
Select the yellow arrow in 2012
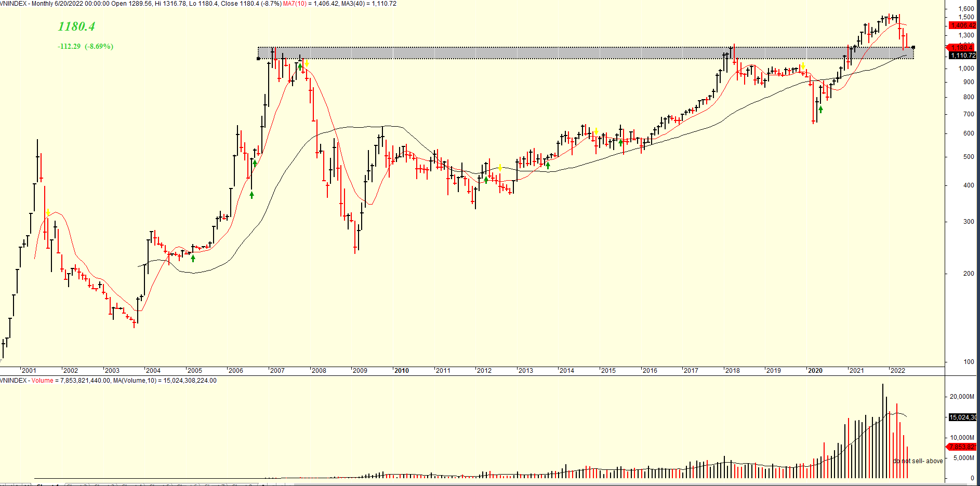pos(500,168)
